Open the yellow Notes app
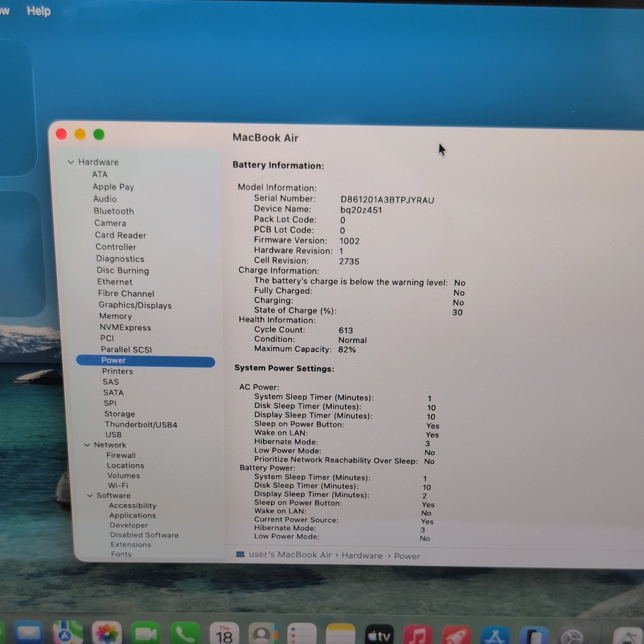Screen dimensions: 644x644 (x=340, y=634)
